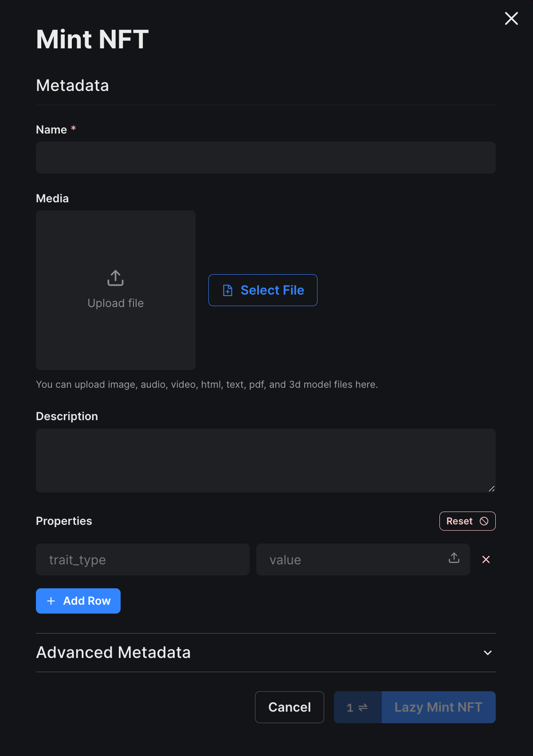This screenshot has width=533, height=756.
Task: Click Cancel to dismiss the form
Action: click(x=289, y=707)
